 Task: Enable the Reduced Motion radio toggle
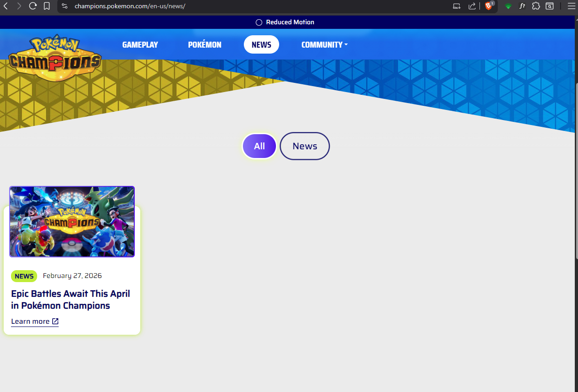(259, 22)
